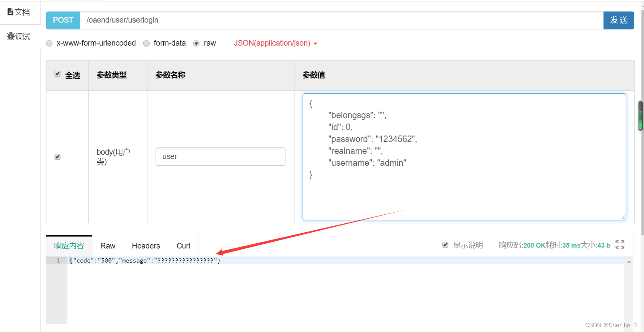
Task: Open the Headers response tab
Action: tap(146, 246)
